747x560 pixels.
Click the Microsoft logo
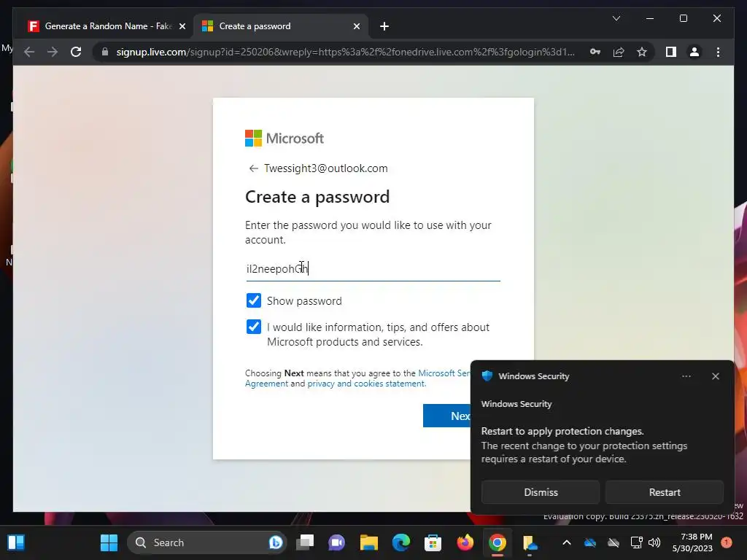coord(285,138)
